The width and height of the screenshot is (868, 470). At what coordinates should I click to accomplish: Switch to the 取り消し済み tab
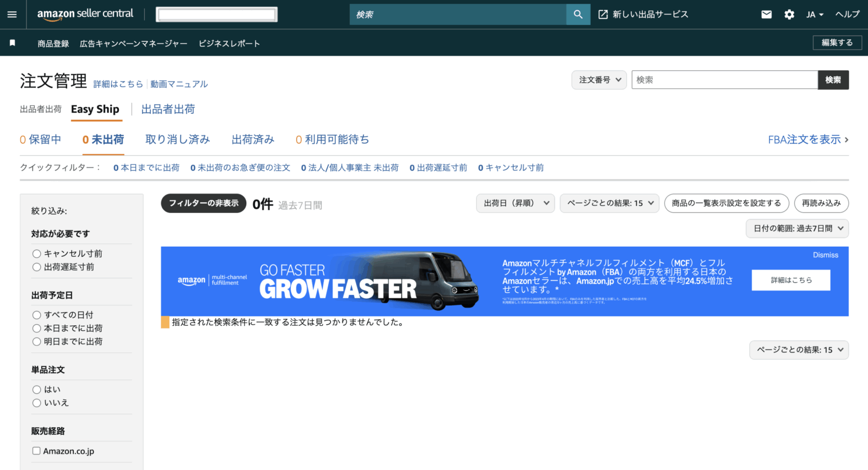177,140
